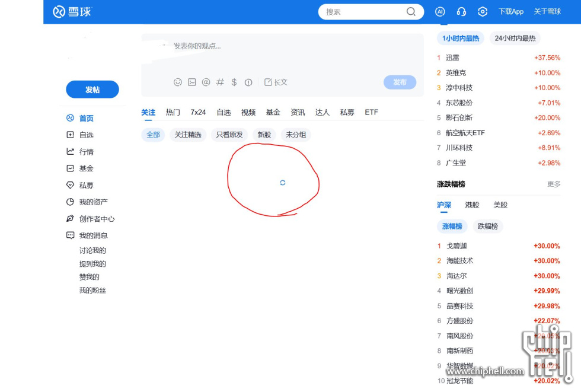The width and height of the screenshot is (581, 392).
Task: Switch to the ETF feed tab
Action: click(371, 112)
